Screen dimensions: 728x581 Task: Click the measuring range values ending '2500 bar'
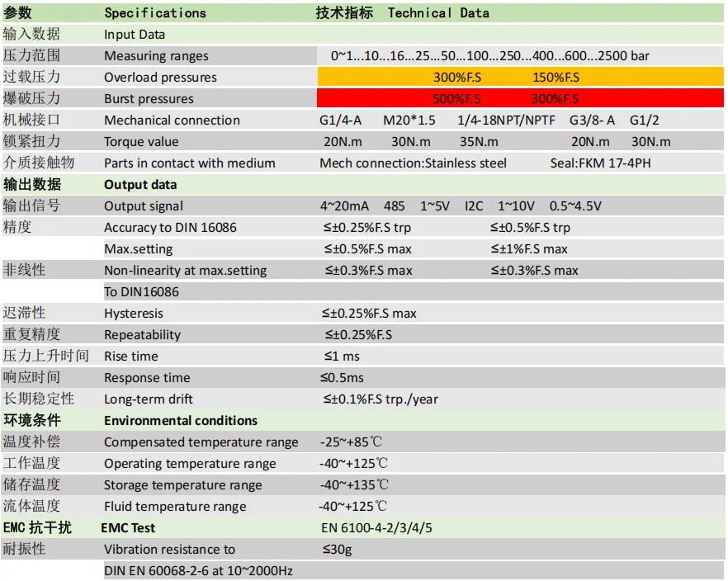pyautogui.click(x=489, y=56)
